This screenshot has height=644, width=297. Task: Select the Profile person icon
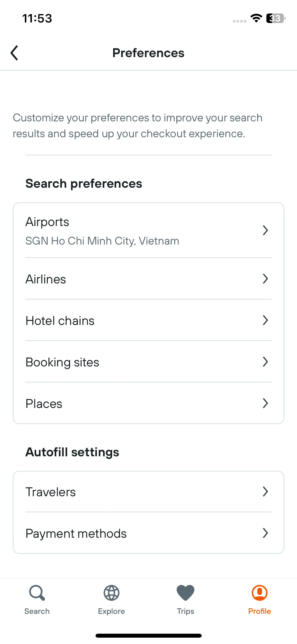(260, 593)
